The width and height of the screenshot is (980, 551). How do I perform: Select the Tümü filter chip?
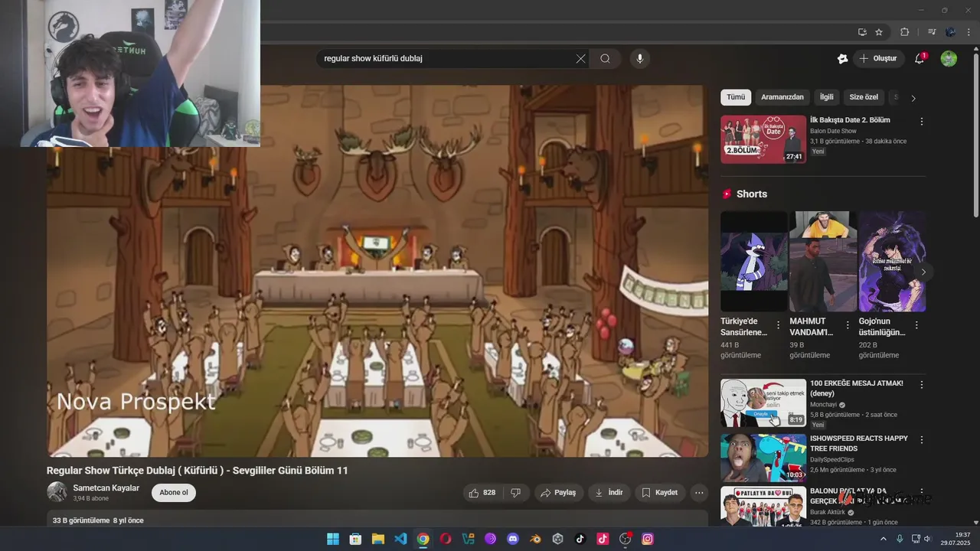coord(736,97)
